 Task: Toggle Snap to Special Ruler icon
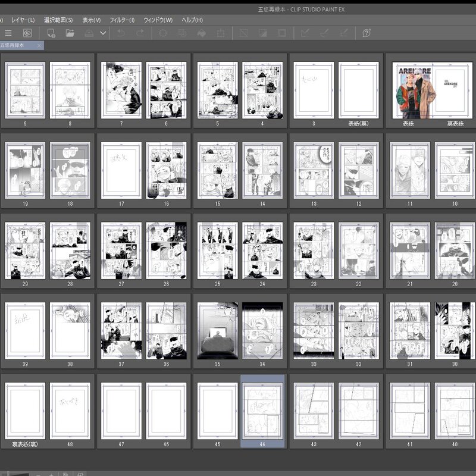pos(324,33)
